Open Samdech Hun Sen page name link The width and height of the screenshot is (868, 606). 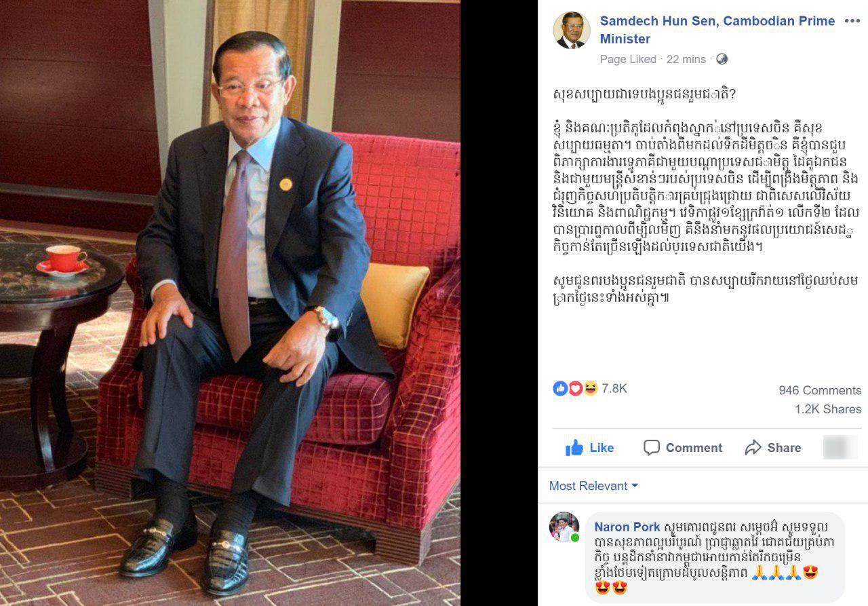point(717,30)
